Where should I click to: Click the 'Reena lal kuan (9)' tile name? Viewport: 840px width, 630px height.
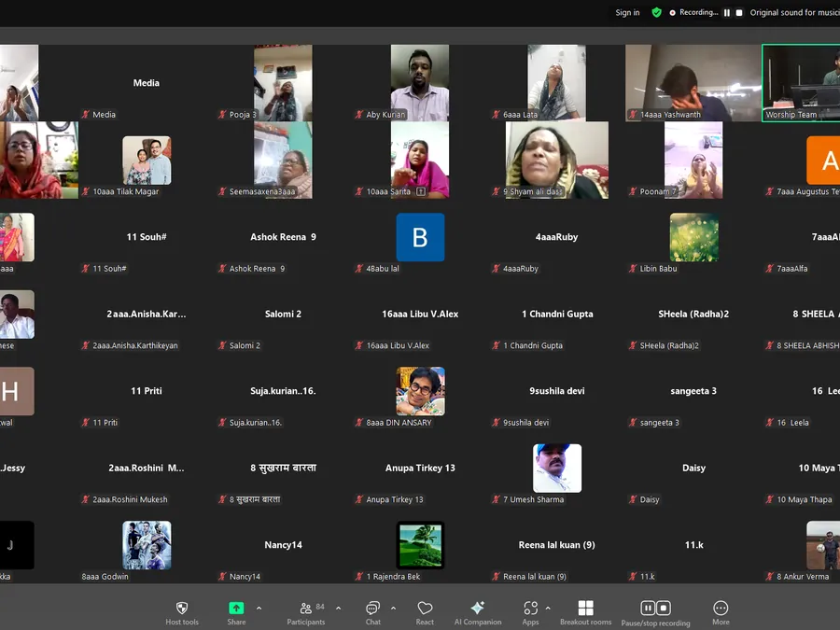coord(556,545)
